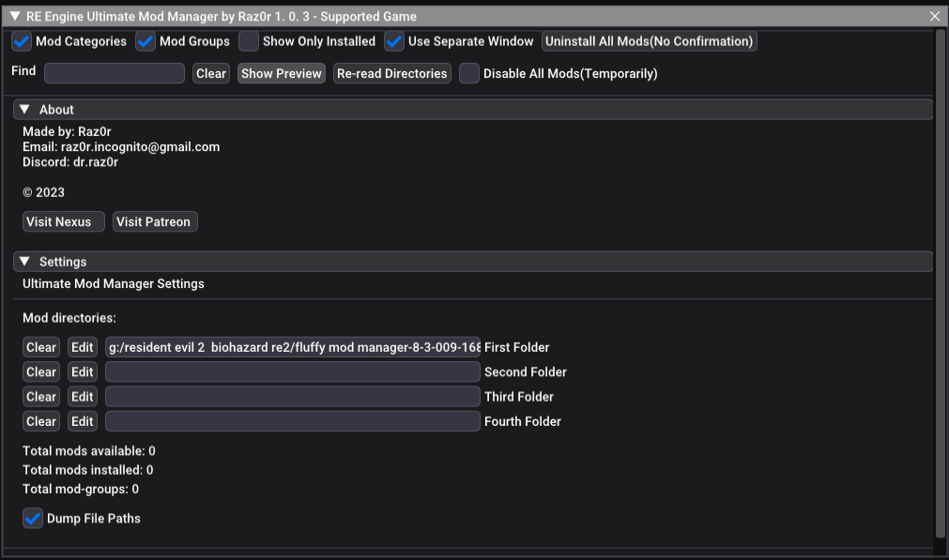
Task: Open the Visit Patreon link
Action: coord(155,221)
